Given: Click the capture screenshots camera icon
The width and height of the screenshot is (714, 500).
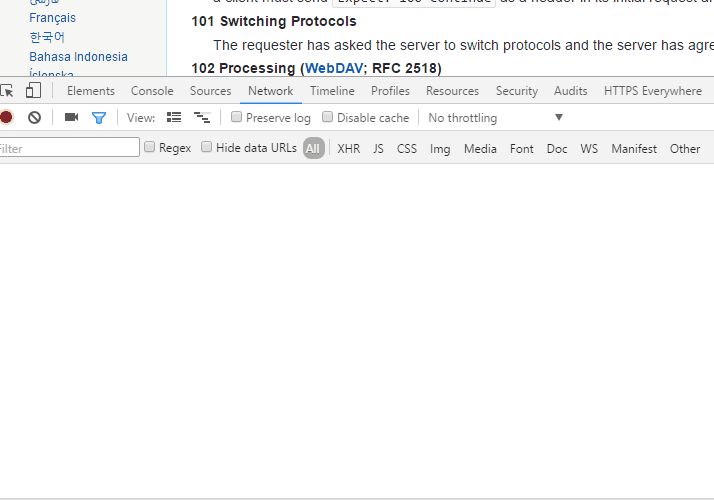Looking at the screenshot, I should coord(71,118).
